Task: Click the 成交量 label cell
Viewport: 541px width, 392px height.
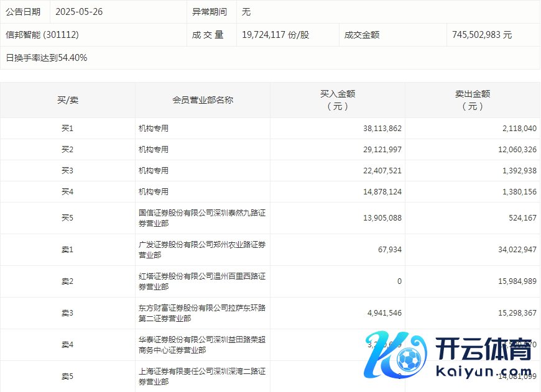Action: pos(211,35)
